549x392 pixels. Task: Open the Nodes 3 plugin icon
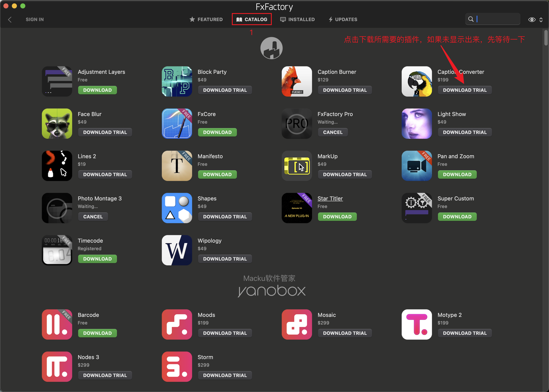(57, 367)
